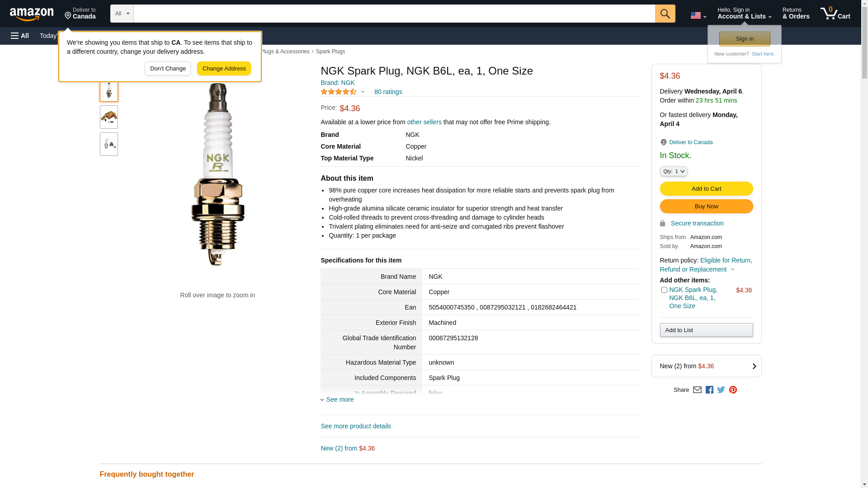Share the product on Facebook
Viewport: 868px width, 488px height.
(709, 390)
